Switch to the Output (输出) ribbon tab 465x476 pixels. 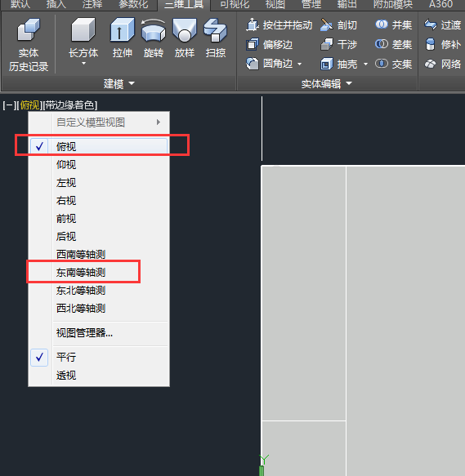pos(347,4)
